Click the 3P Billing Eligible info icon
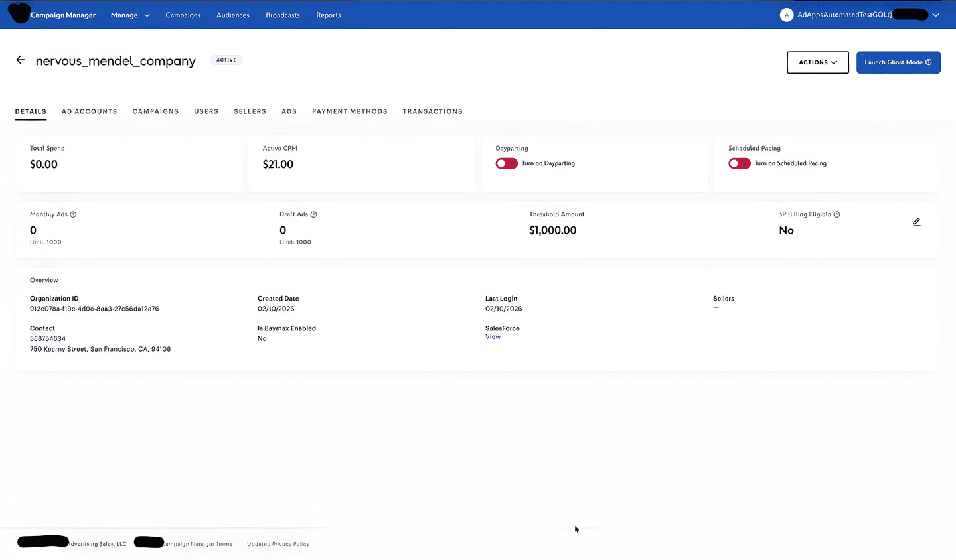The image size is (956, 560). pos(836,214)
